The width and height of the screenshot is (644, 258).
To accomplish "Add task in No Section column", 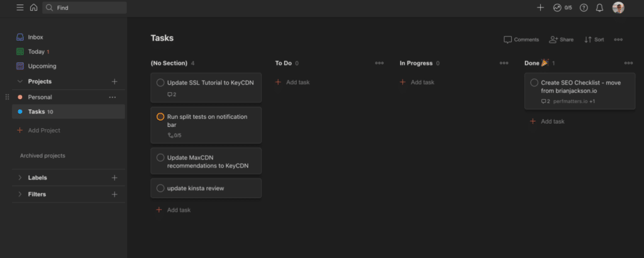I will pyautogui.click(x=174, y=210).
